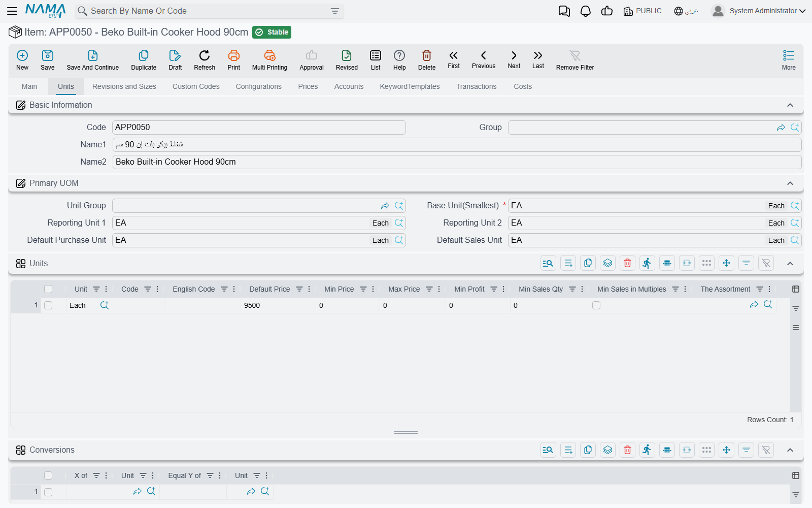The width and height of the screenshot is (812, 508).
Task: Open the Custom Codes tab
Action: [196, 86]
